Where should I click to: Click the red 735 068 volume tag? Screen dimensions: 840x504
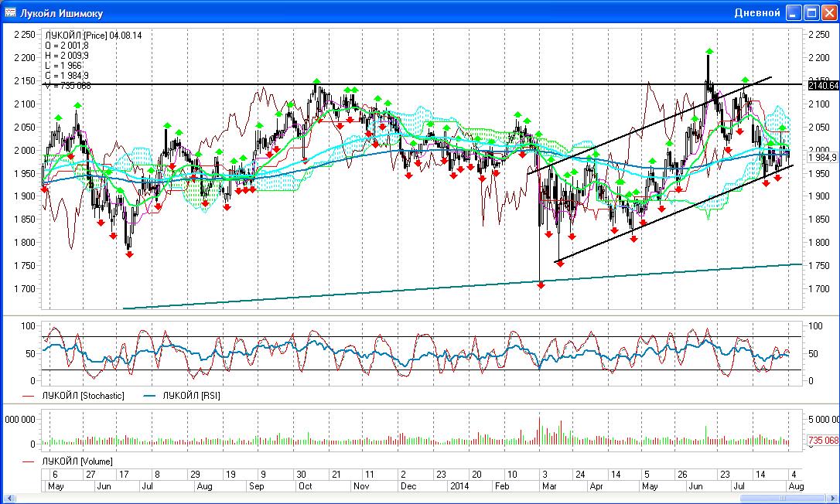824,441
